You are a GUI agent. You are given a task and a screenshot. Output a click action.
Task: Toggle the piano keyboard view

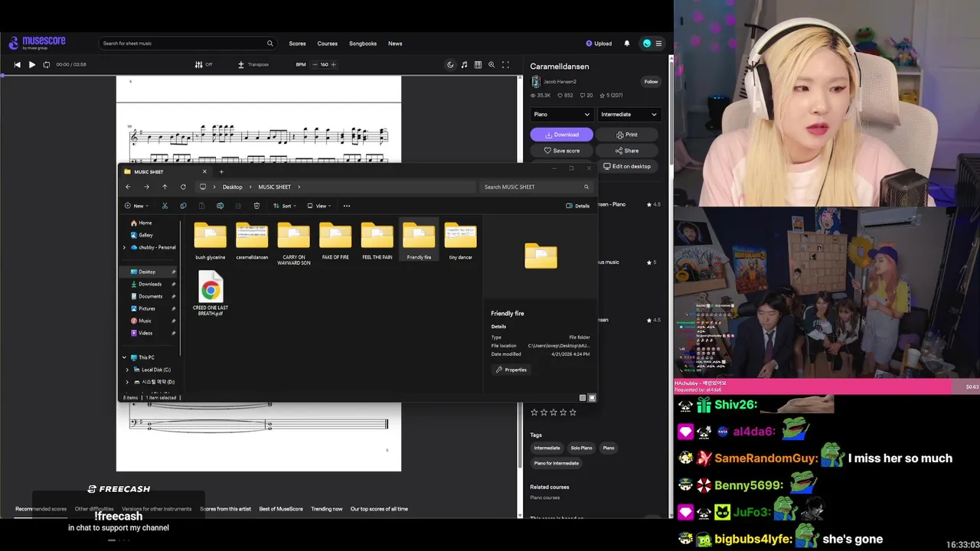pyautogui.click(x=478, y=64)
